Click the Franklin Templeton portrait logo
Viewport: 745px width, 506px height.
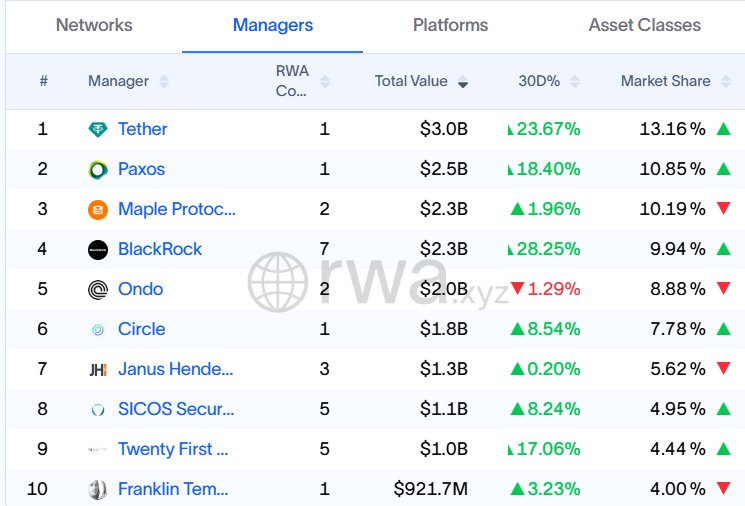coord(98,489)
